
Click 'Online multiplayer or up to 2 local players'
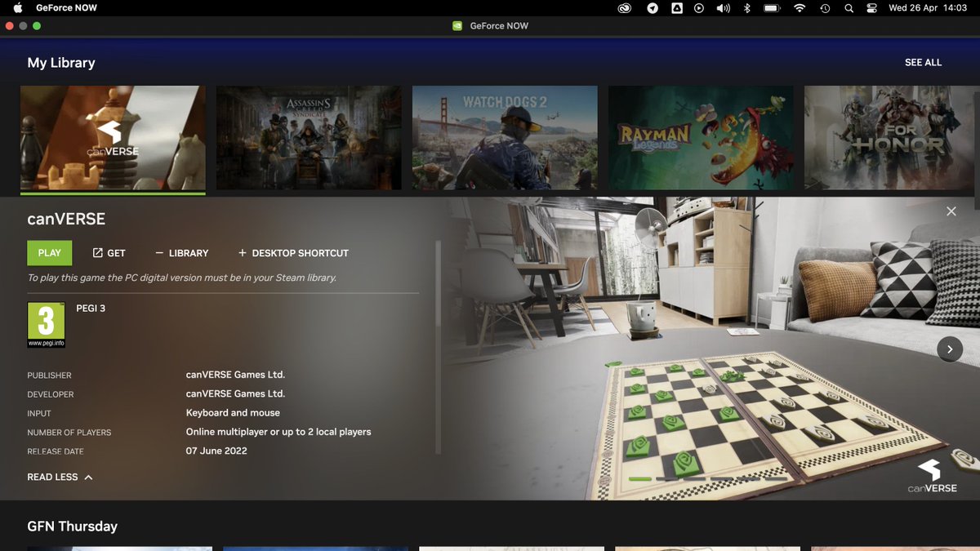coord(278,432)
